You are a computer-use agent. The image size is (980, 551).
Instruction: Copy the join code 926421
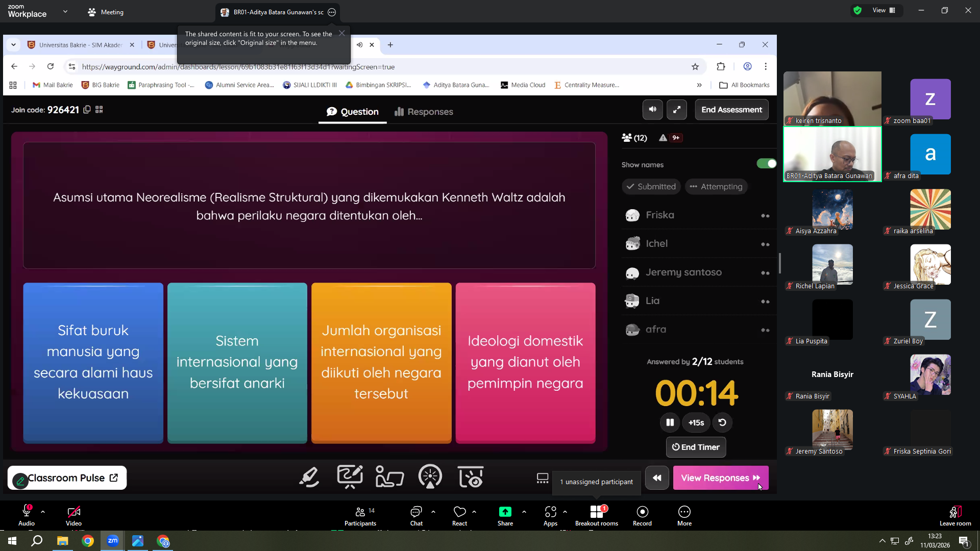[x=87, y=110]
